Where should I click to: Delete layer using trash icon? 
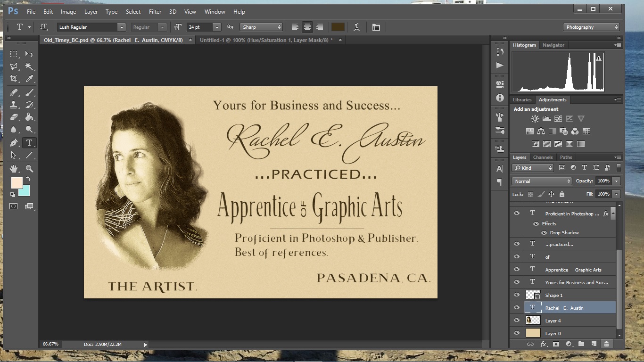tap(606, 344)
